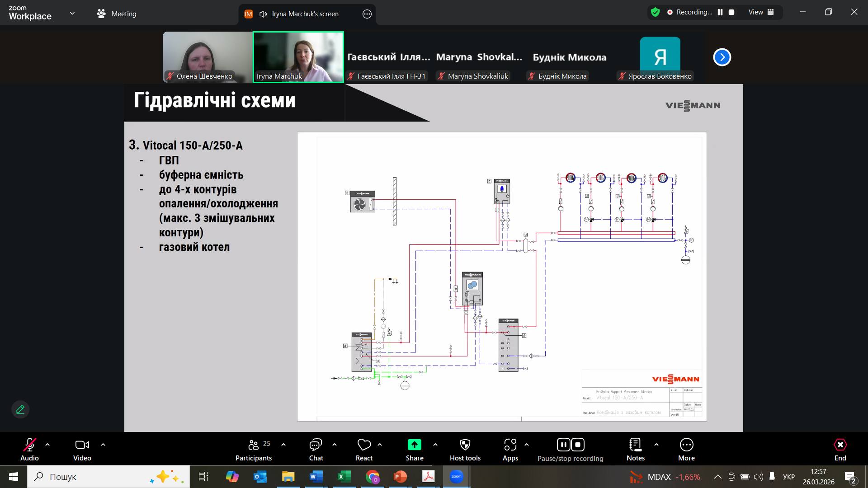The width and height of the screenshot is (868, 488).
Task: Expand audio options arrow beside Audio
Action: pyautogui.click(x=47, y=445)
